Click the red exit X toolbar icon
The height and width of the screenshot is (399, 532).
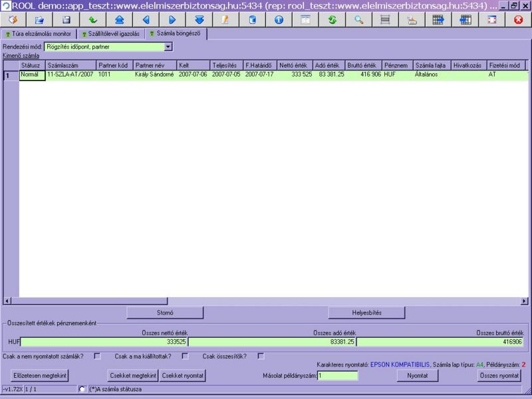(x=518, y=20)
